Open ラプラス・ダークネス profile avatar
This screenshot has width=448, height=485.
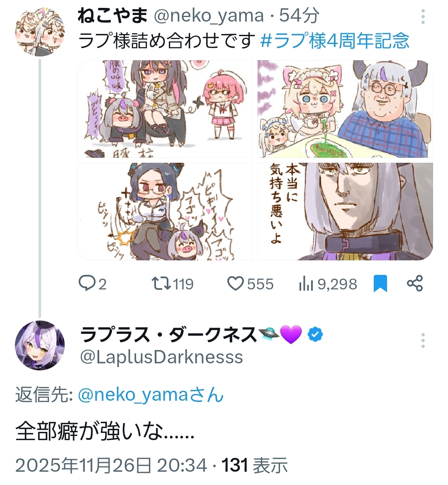point(40,345)
